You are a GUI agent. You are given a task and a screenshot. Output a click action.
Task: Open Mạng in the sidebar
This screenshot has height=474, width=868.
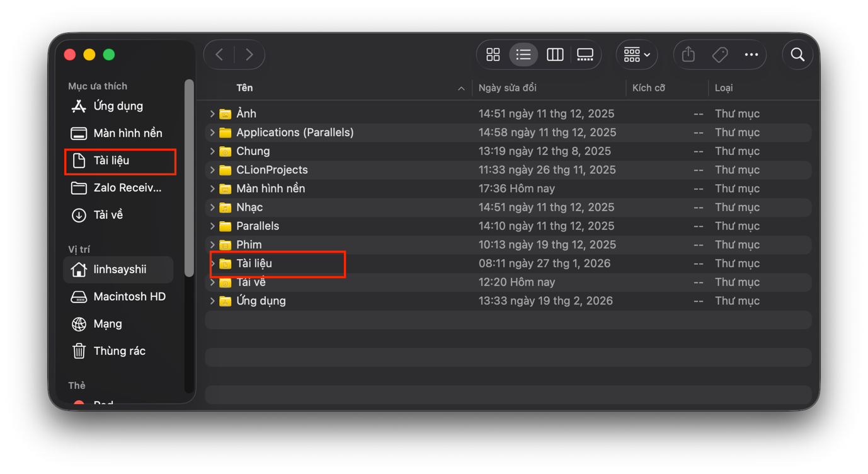coord(118,323)
